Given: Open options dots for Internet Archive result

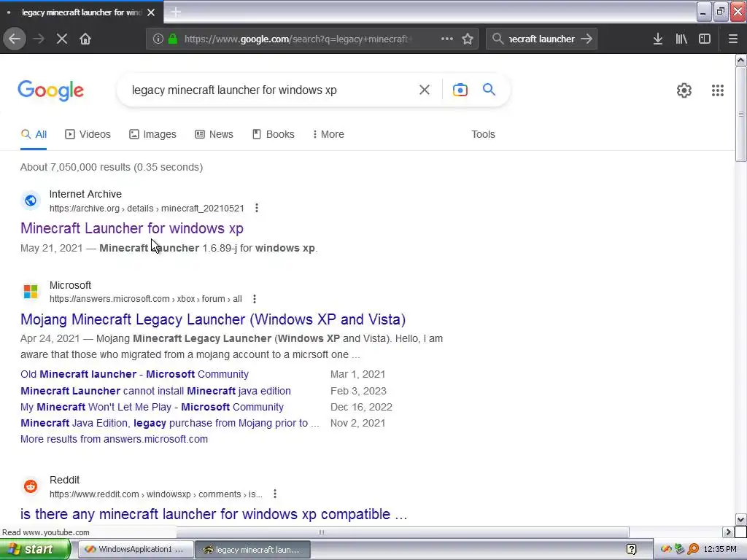Looking at the screenshot, I should point(257,208).
